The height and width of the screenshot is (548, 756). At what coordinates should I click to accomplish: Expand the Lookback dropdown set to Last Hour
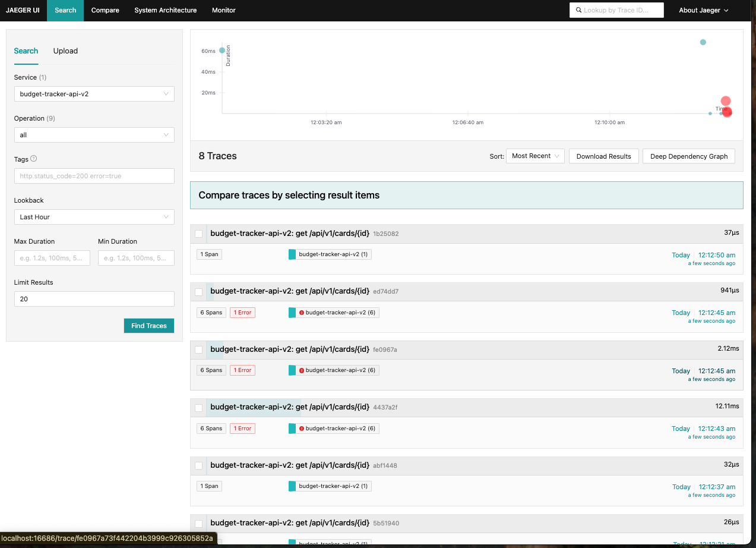click(94, 217)
